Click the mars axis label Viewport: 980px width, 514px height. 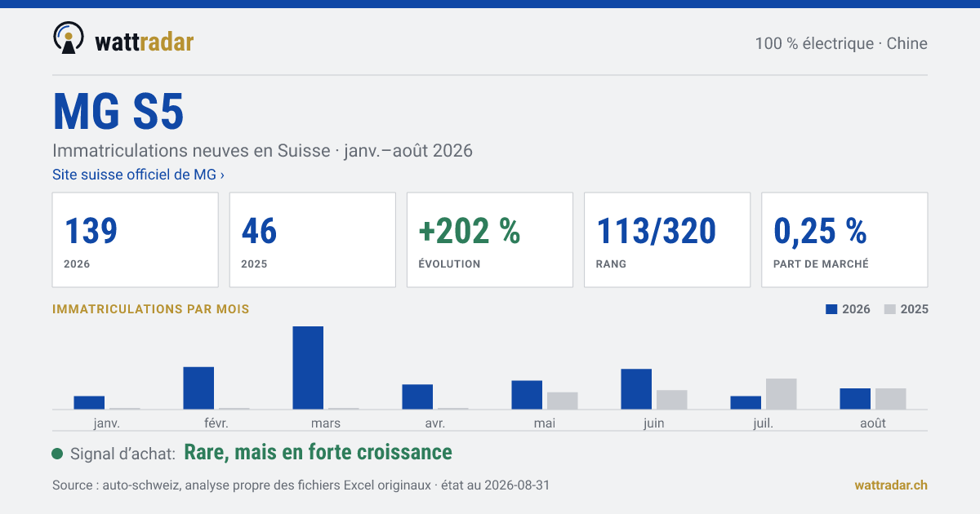(326, 423)
